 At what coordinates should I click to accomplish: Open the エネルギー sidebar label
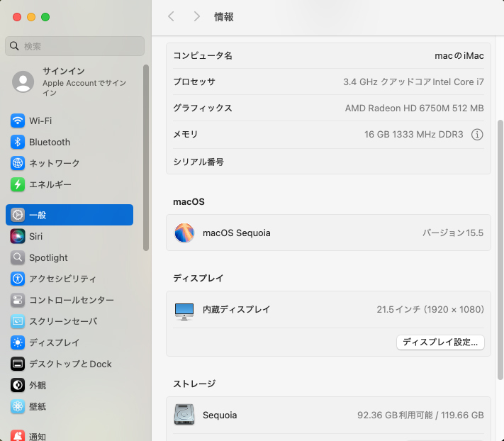tap(50, 184)
